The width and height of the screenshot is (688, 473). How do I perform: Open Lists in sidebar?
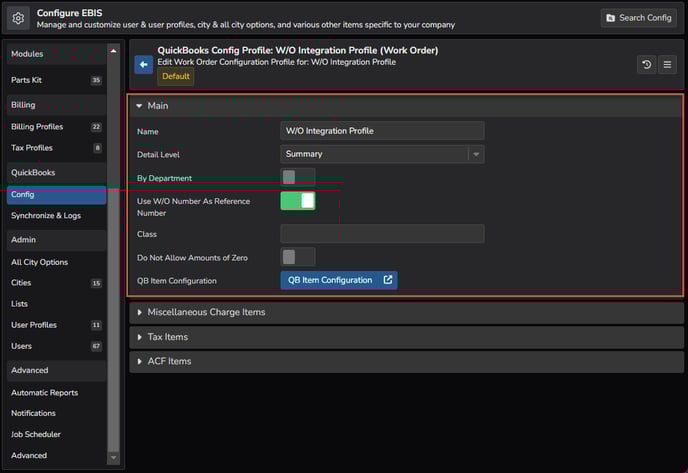pos(56,304)
